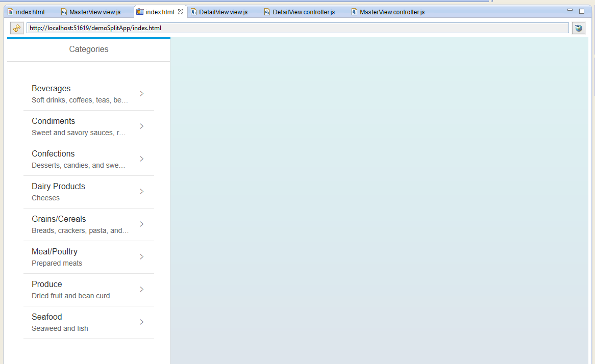Open the MasterView.view.js tab
Viewport: 595px width, 364px height.
tap(91, 12)
